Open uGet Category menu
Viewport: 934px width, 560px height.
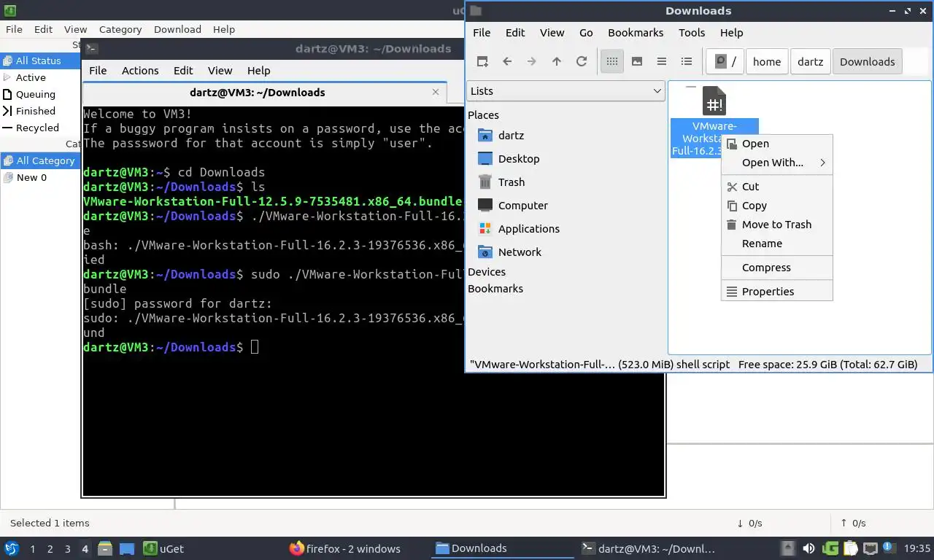(120, 29)
